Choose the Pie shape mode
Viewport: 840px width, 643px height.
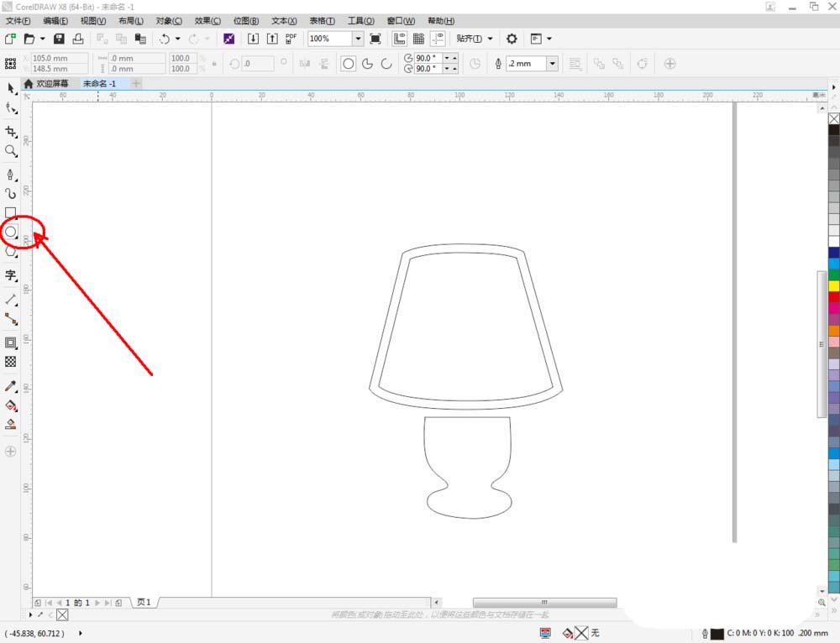pyautogui.click(x=368, y=64)
